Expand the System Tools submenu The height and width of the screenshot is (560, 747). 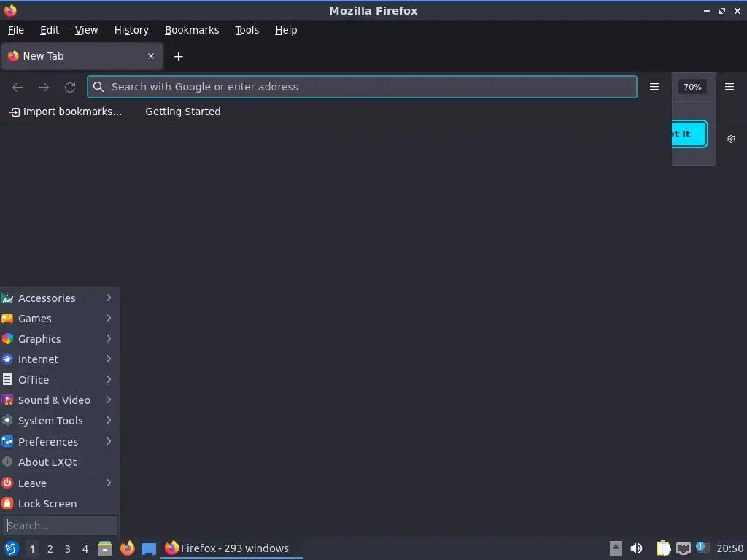coord(60,421)
